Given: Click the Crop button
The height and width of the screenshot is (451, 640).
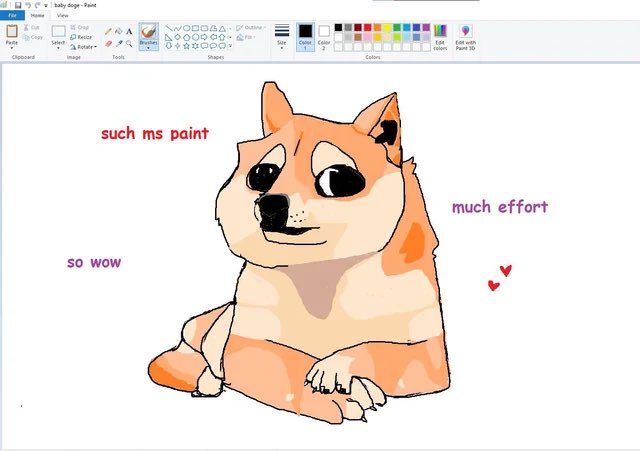Looking at the screenshot, I should click(x=80, y=27).
